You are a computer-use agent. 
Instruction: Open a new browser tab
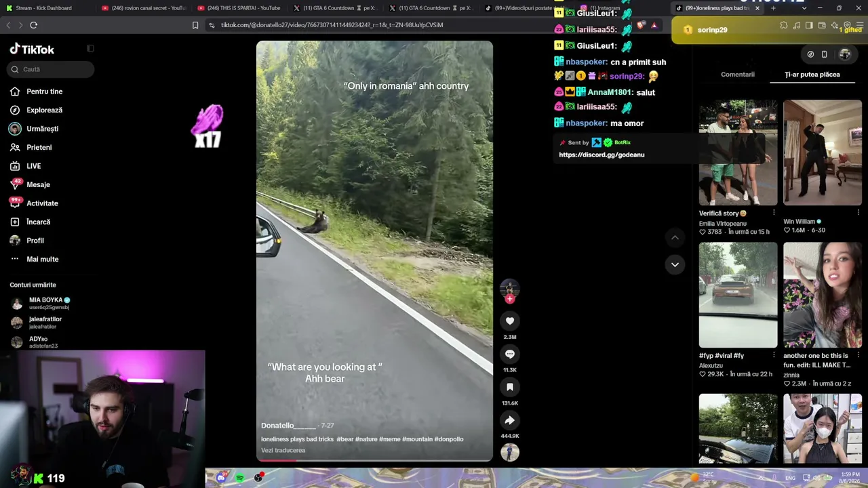point(773,8)
